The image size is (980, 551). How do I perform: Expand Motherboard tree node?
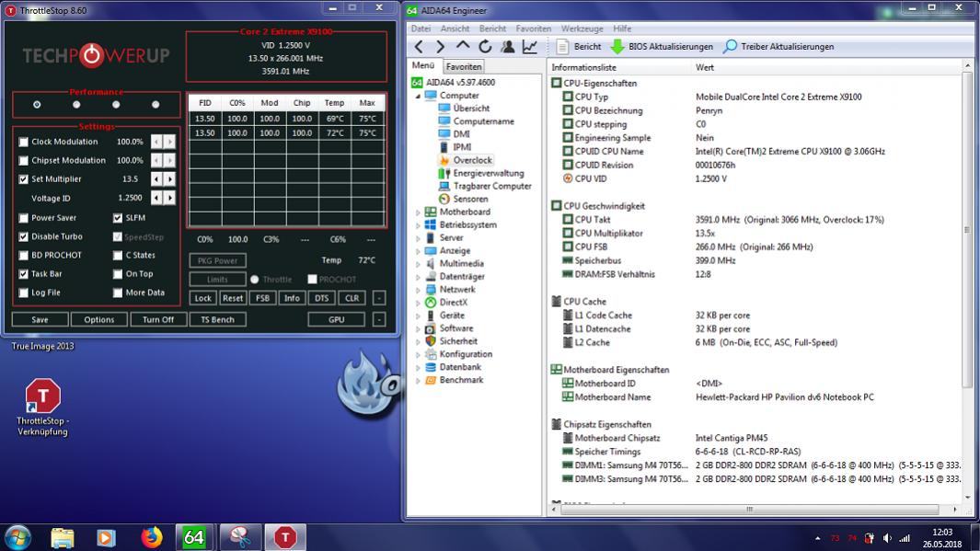[x=418, y=212]
